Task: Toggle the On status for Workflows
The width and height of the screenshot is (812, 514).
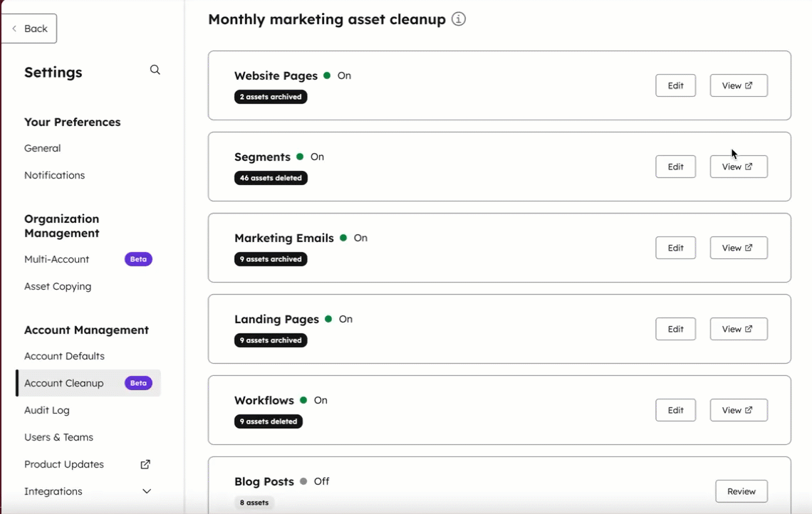Action: (x=321, y=400)
